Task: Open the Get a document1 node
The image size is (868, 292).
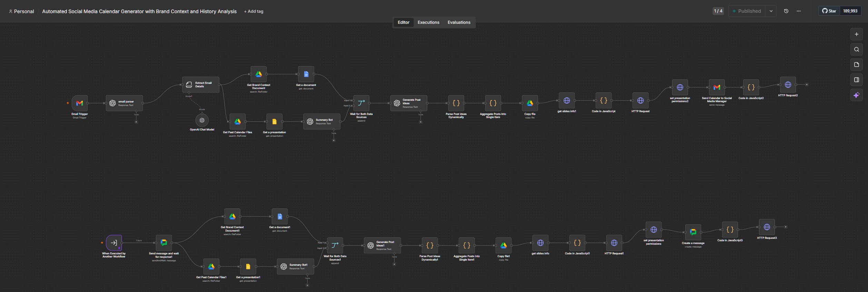Action: [x=280, y=216]
